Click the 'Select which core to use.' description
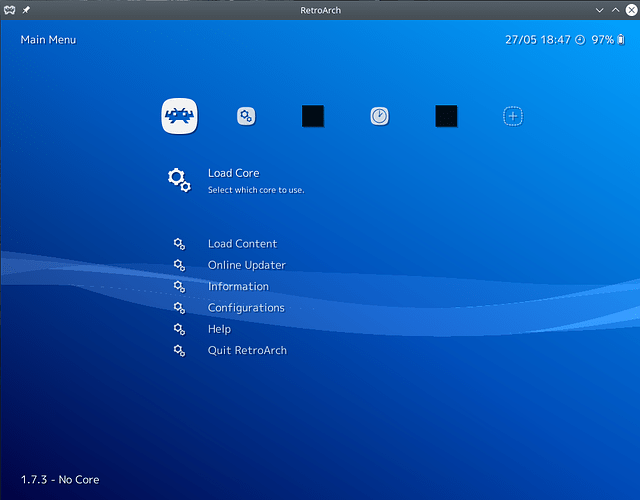Screen dimensions: 640x500 click(256, 190)
